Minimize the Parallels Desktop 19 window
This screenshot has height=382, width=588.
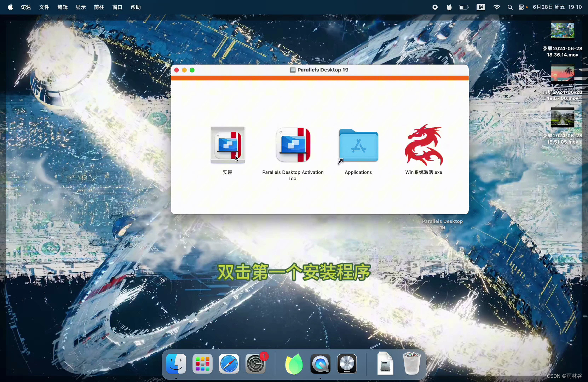pos(184,70)
